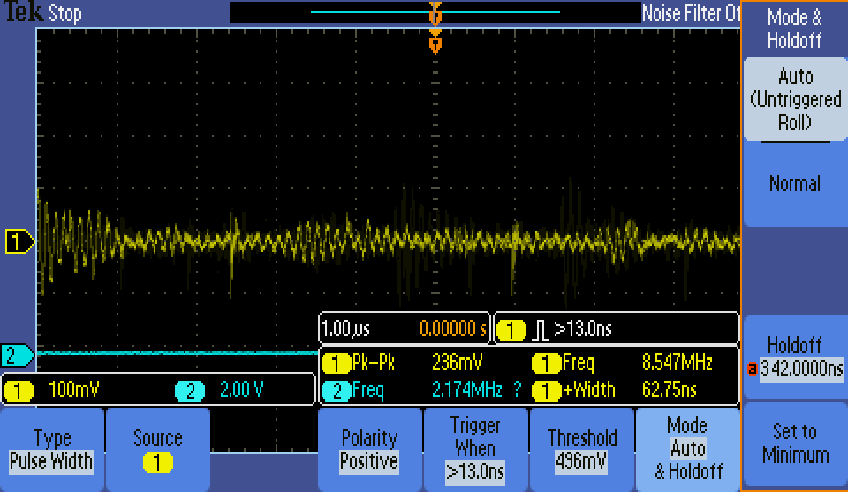The height and width of the screenshot is (494, 849).
Task: Click the Noise Filter Off status text
Action: pyautogui.click(x=690, y=12)
